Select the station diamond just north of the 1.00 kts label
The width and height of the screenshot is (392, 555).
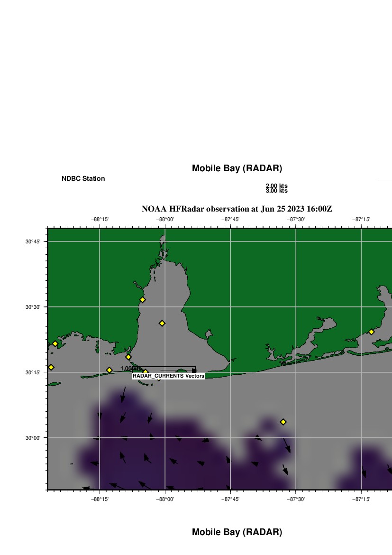coord(128,357)
